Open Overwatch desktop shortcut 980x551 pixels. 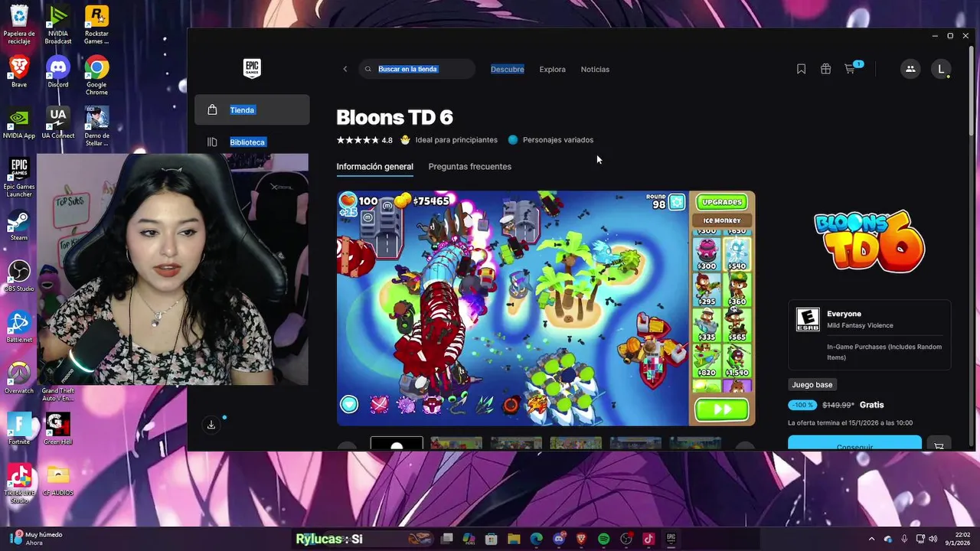coord(19,379)
